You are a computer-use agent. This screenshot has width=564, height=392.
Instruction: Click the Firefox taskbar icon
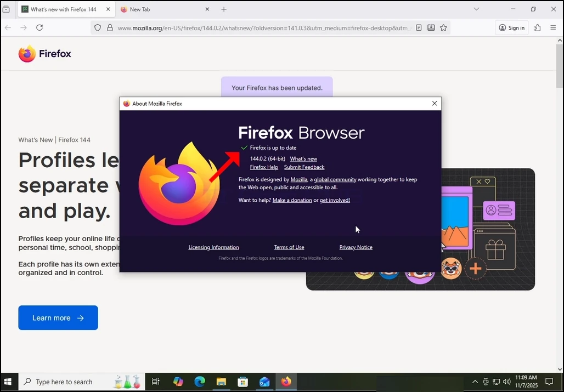pyautogui.click(x=286, y=382)
